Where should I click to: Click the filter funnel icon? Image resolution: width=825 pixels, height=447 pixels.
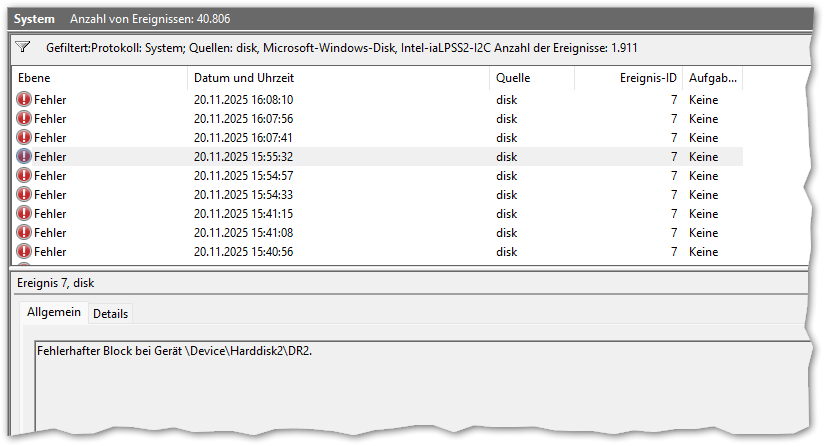24,47
